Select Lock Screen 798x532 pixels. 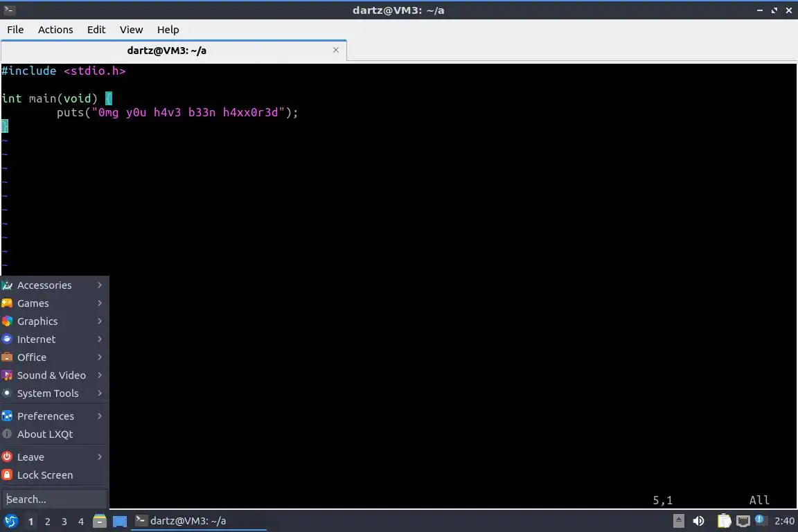click(55, 475)
